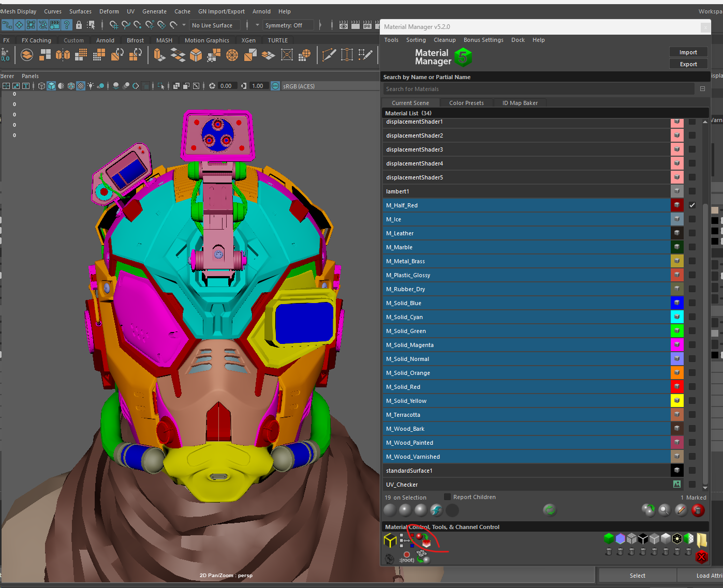Click the magnifier search sphere icon
This screenshot has width=723, height=588.
(664, 510)
